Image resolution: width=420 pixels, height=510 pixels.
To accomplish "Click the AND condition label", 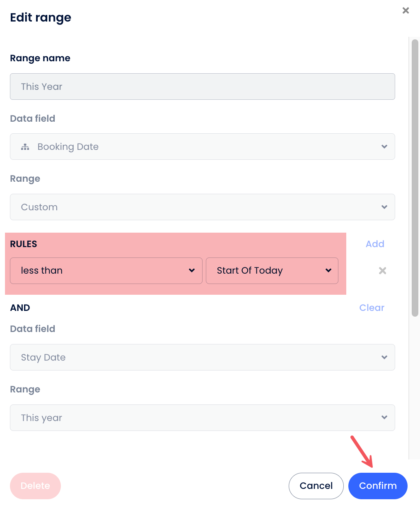I will tap(20, 308).
